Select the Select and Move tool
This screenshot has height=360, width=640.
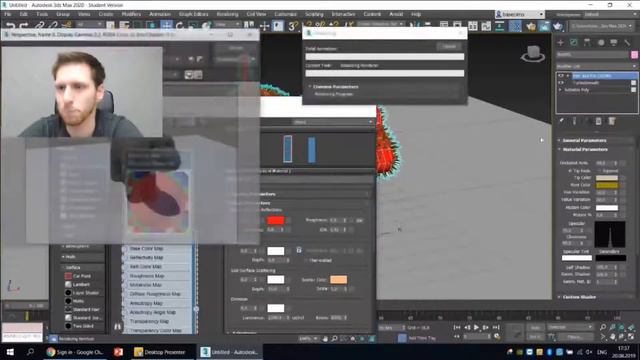tap(167, 26)
